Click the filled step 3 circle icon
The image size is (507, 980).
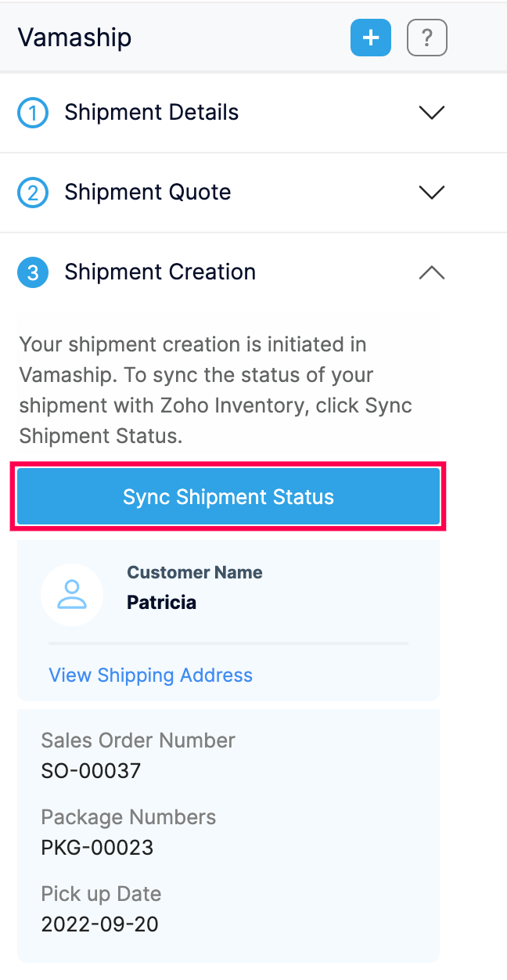pyautogui.click(x=33, y=272)
